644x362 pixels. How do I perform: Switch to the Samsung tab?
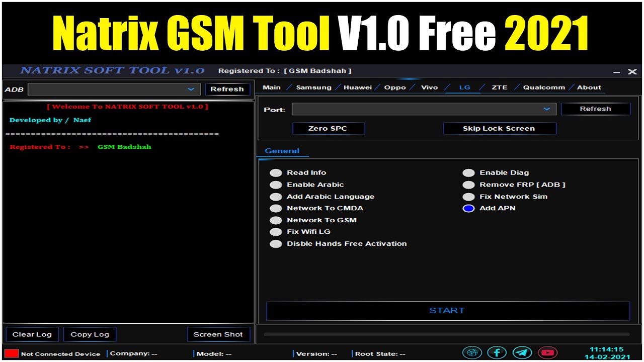tap(313, 87)
